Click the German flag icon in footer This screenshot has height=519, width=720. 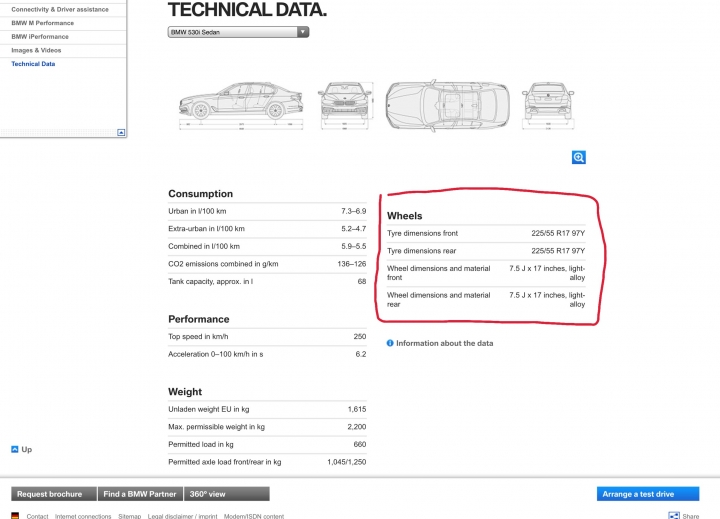click(x=15, y=516)
